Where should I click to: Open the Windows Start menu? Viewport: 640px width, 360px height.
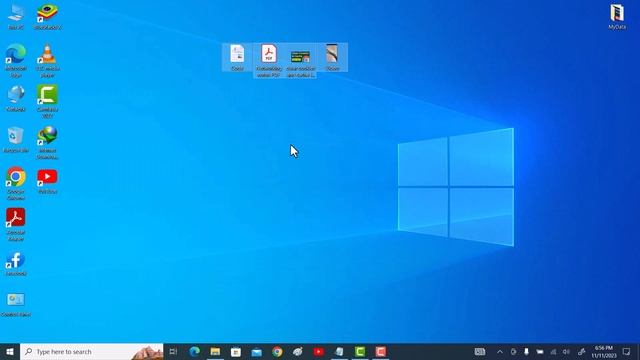click(10, 351)
